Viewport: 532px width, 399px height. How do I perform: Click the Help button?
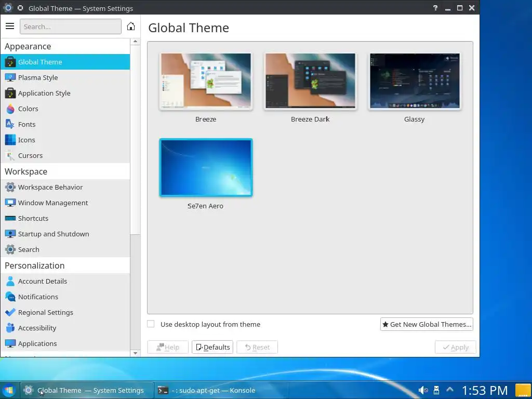[168, 347]
